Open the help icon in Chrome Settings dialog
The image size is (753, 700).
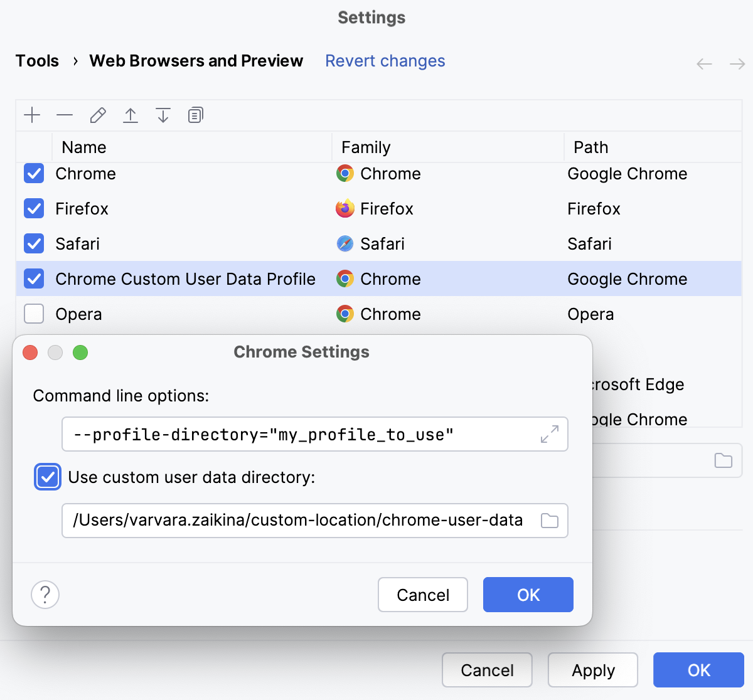[x=45, y=594]
